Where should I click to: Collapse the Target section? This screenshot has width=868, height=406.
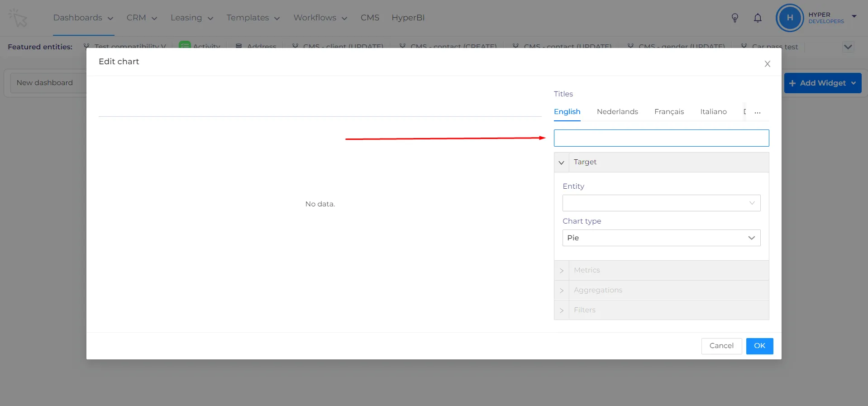pos(562,162)
